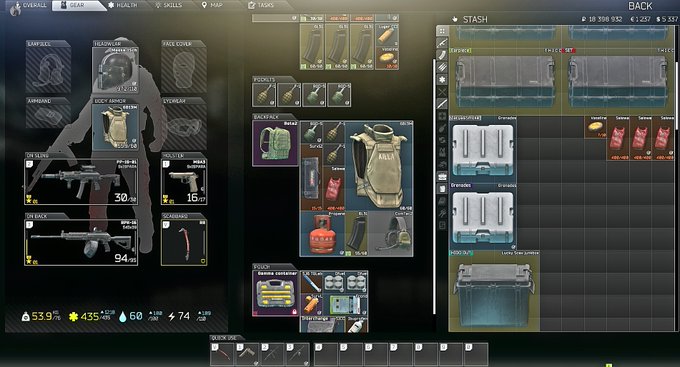Select the Propane tank in backpack
This screenshot has width=680, height=367.
click(x=322, y=234)
